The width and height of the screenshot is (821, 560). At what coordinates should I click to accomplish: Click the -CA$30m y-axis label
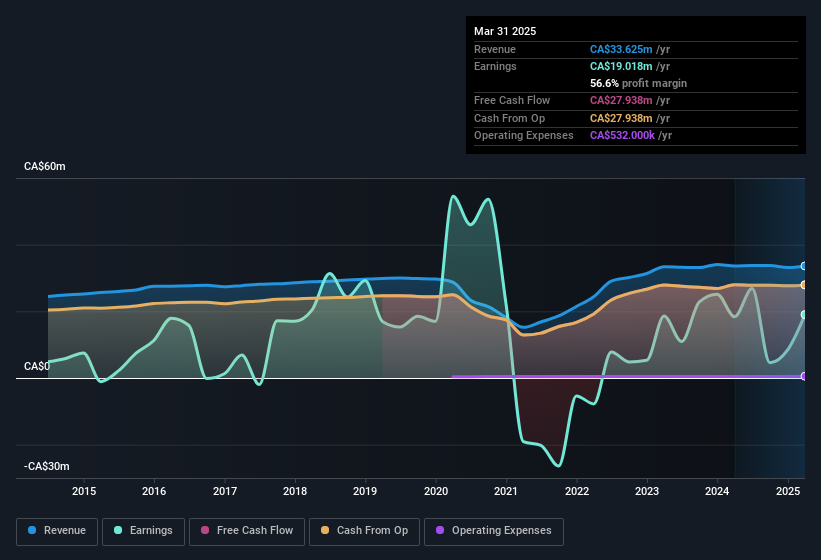coord(47,466)
